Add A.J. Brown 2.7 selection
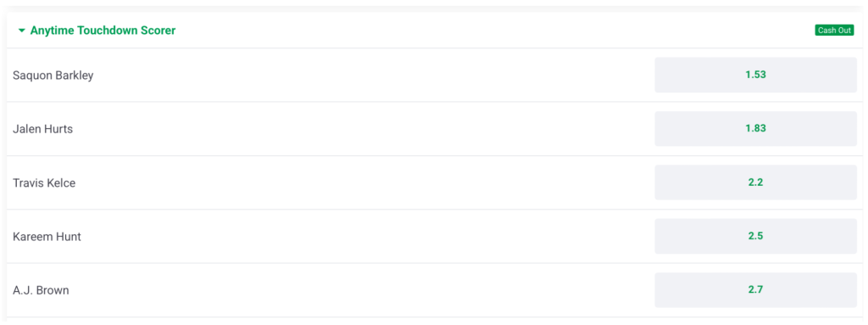868x325 pixels. [755, 290]
